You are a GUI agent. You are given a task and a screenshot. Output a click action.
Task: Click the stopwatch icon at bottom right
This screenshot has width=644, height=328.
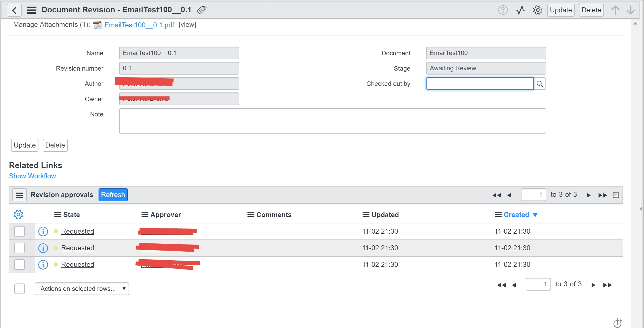click(617, 323)
